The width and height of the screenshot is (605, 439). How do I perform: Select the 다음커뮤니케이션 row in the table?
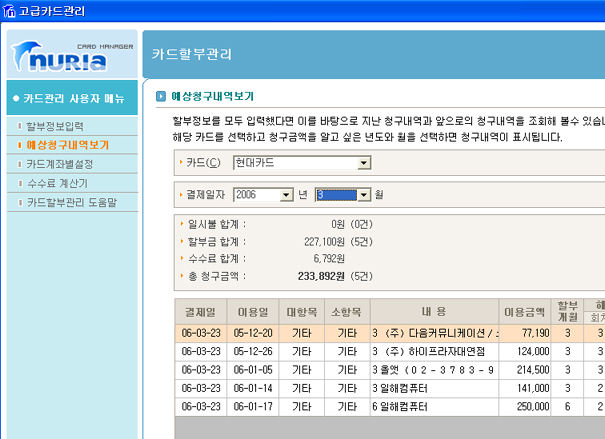tap(433, 333)
